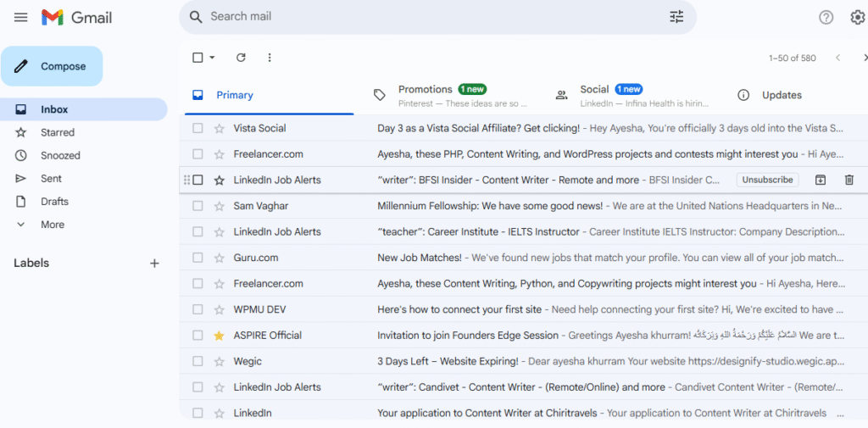Star the Guru.com email
Viewport: 868px width, 428px height.
coord(220,258)
